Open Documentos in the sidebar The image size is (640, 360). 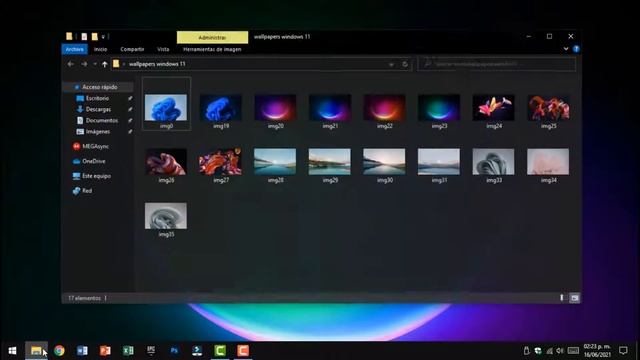102,120
